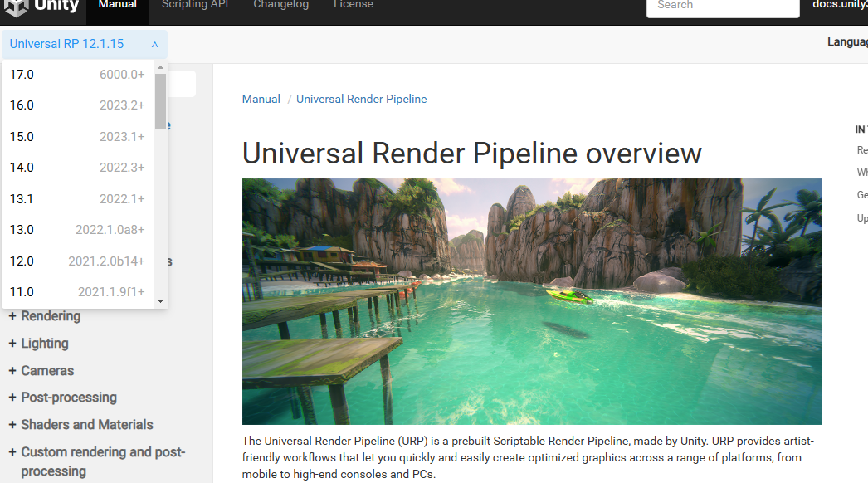This screenshot has width=868, height=483.
Task: Select version 12.0 for Unity 2021.2.0b14+
Action: click(77, 261)
